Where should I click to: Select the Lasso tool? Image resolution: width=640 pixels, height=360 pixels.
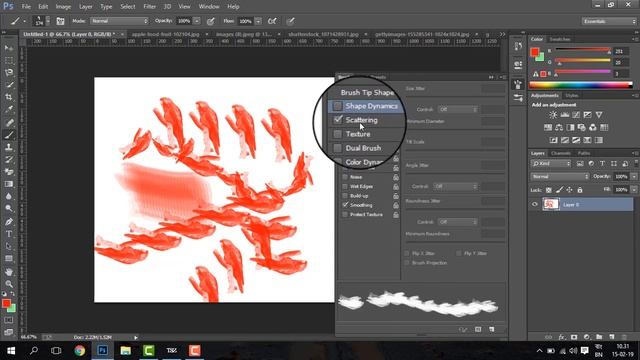[x=9, y=73]
